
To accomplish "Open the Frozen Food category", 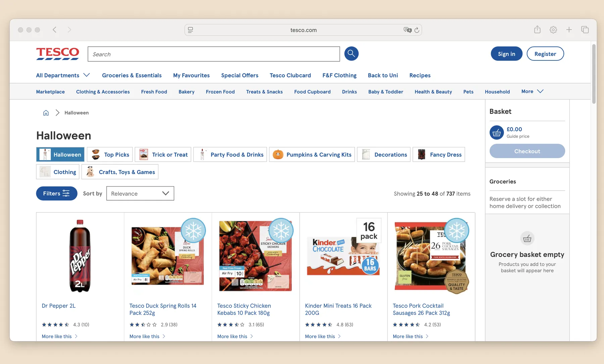I will click(x=220, y=92).
